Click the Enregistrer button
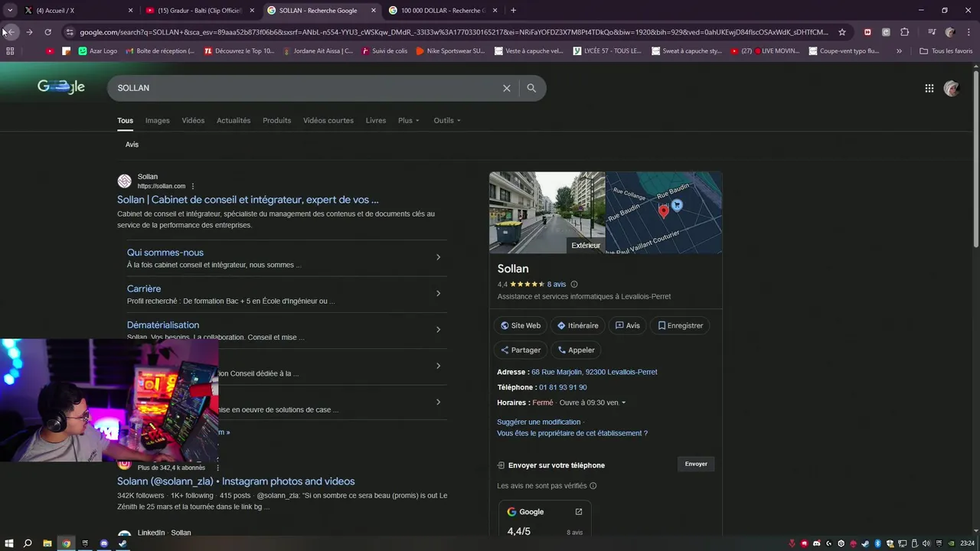 (680, 325)
